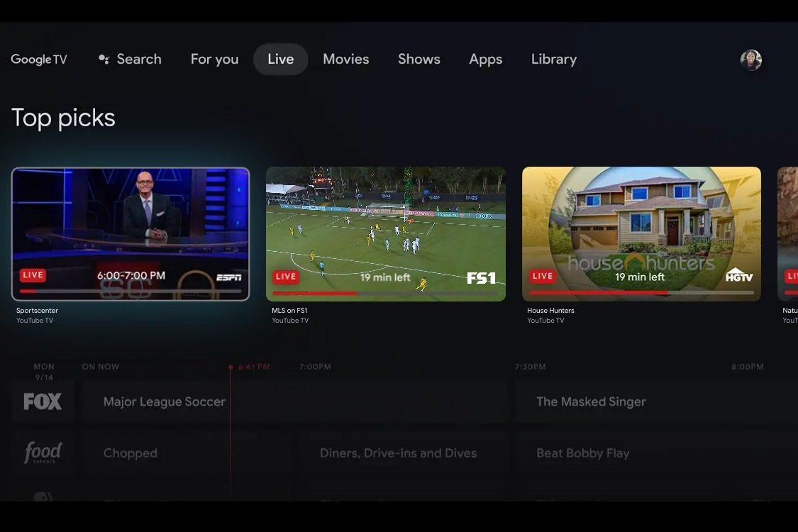Click the LIVE badge on Sportscenter
The height and width of the screenshot is (532, 798).
point(33,275)
